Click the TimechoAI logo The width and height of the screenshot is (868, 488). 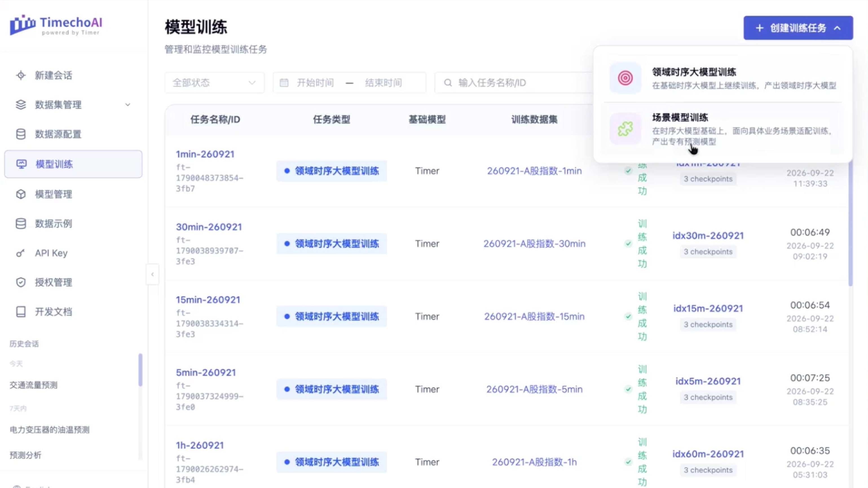point(56,25)
